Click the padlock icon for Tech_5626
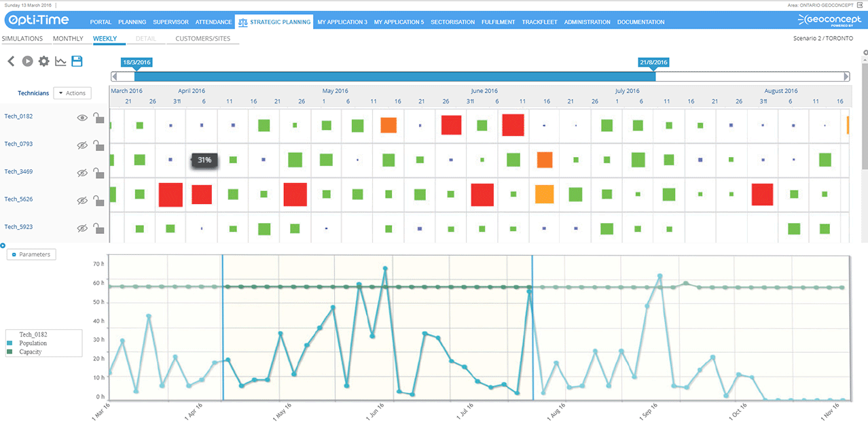 [x=99, y=201]
